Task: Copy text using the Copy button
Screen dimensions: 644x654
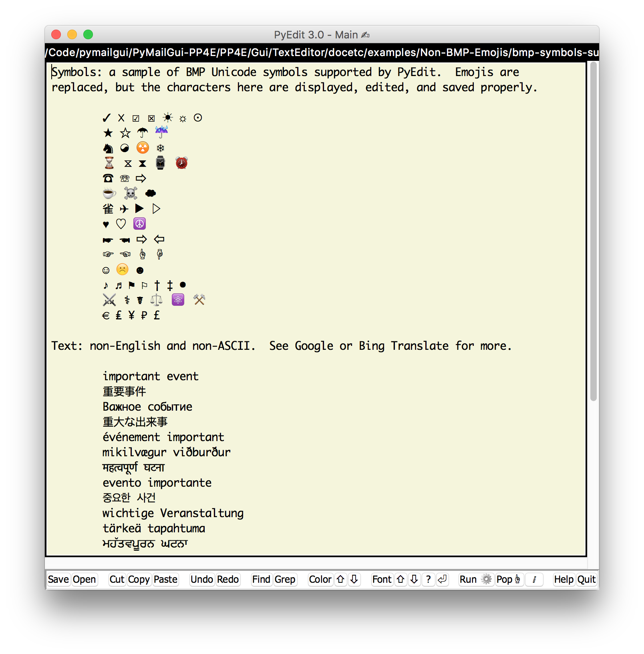Action: point(139,580)
